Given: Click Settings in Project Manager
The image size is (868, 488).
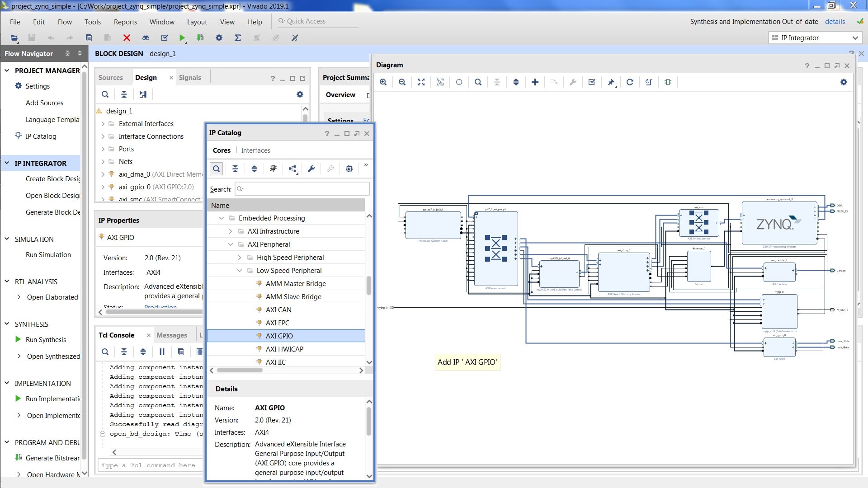Looking at the screenshot, I should 38,86.
